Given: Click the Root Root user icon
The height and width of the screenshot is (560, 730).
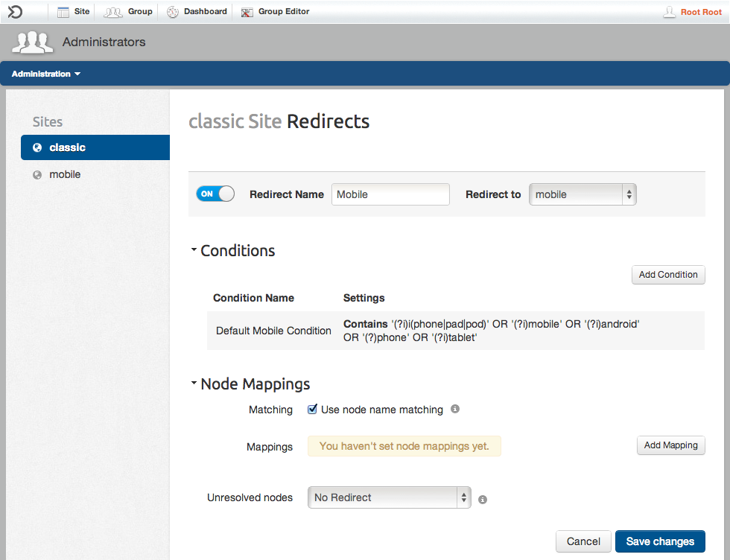Looking at the screenshot, I should (670, 12).
